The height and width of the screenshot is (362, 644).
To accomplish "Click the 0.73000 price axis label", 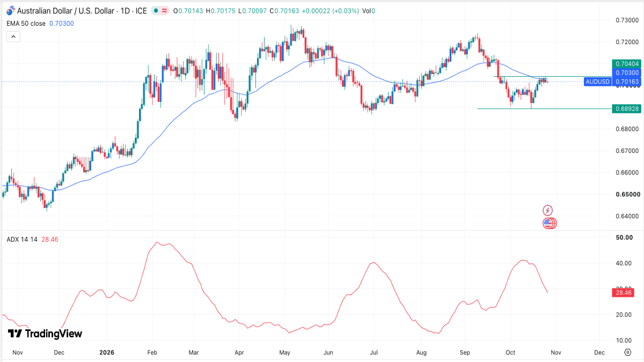I will pyautogui.click(x=627, y=20).
